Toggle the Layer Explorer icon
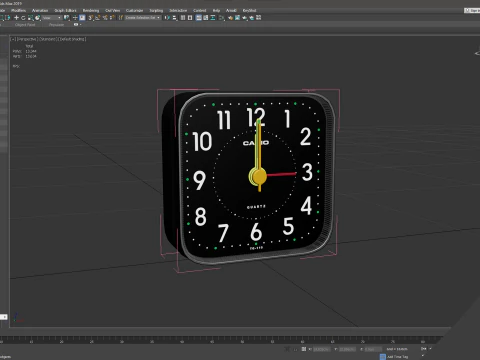 190,18
